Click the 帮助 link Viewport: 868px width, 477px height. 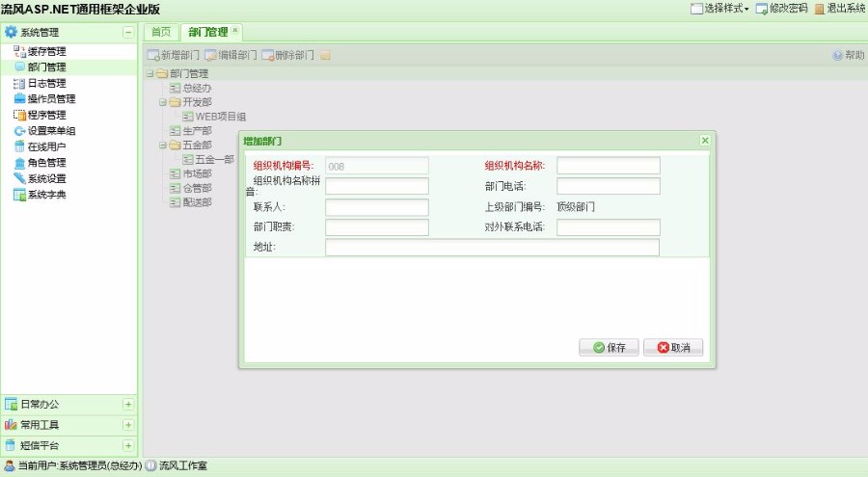click(x=854, y=55)
